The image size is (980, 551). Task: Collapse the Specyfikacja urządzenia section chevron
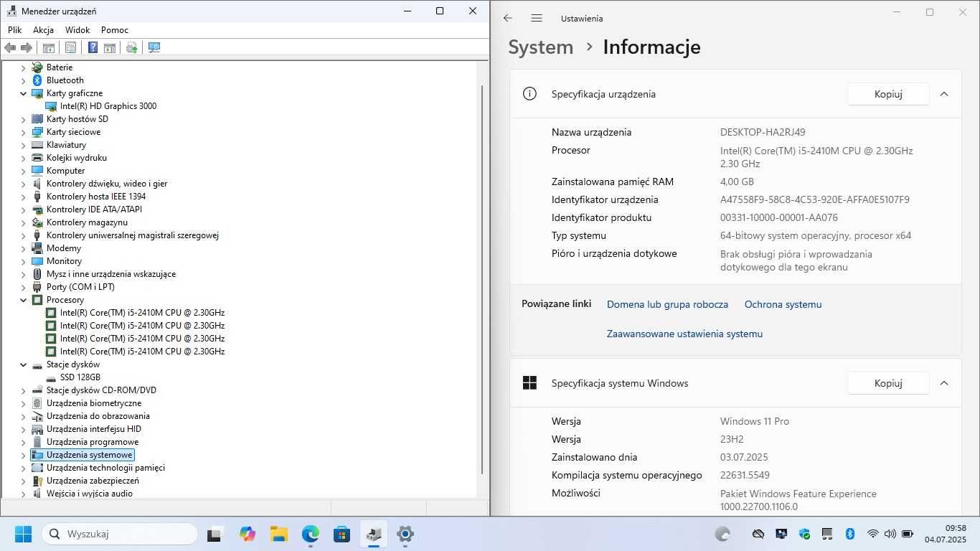tap(944, 94)
